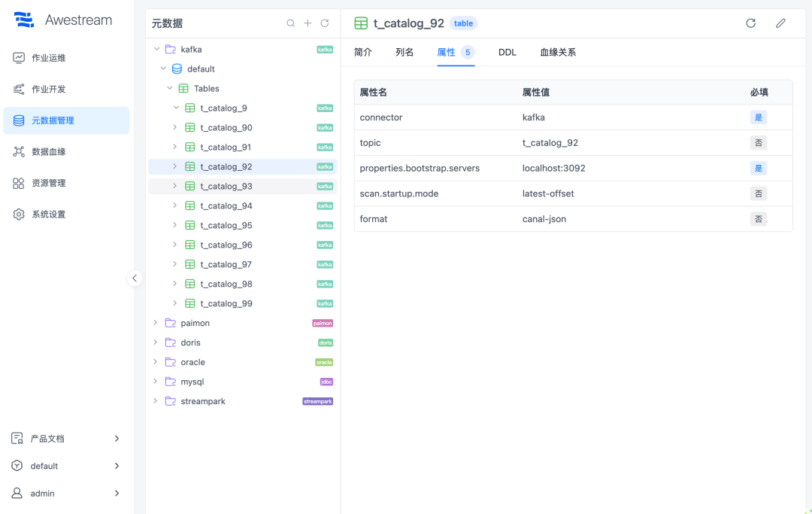The width and height of the screenshot is (812, 514).
Task: Select 元数据管理 in the sidebar
Action: click(x=65, y=120)
